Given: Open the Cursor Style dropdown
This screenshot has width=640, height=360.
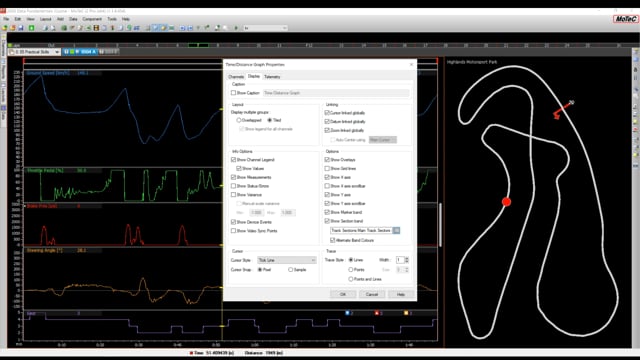Looking at the screenshot, I should click(287, 260).
